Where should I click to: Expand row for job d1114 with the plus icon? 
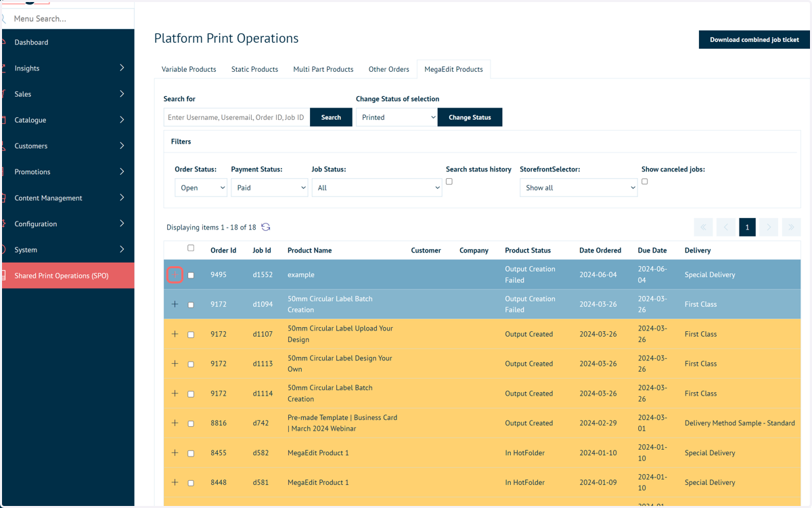(175, 393)
